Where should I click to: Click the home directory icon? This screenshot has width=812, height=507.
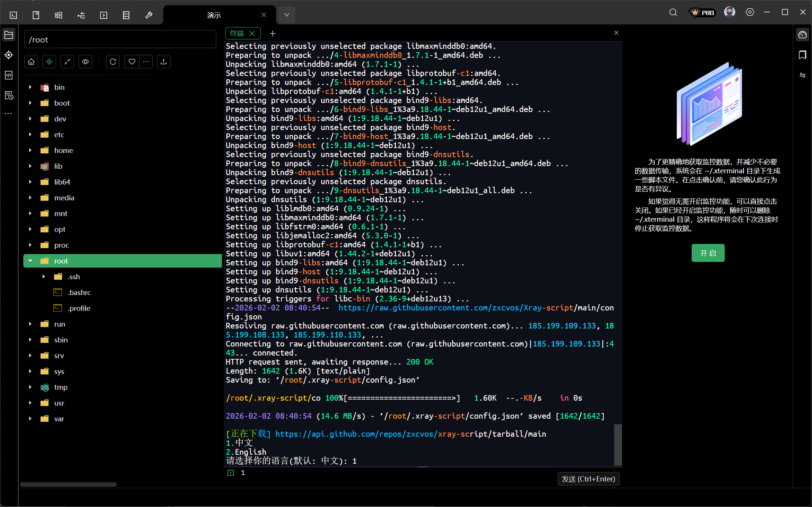31,62
